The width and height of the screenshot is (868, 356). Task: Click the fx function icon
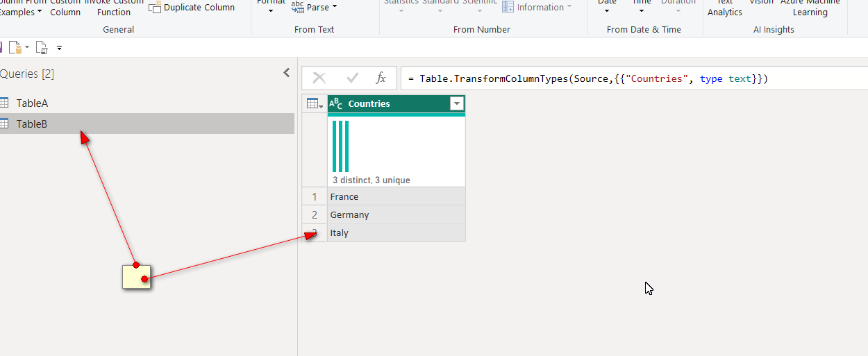[x=381, y=78]
